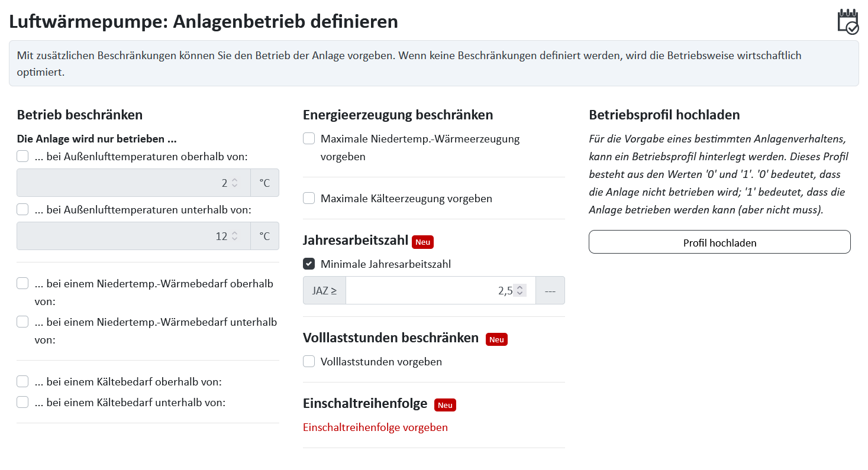Click the --- unit suffix of JAZ field

click(550, 290)
